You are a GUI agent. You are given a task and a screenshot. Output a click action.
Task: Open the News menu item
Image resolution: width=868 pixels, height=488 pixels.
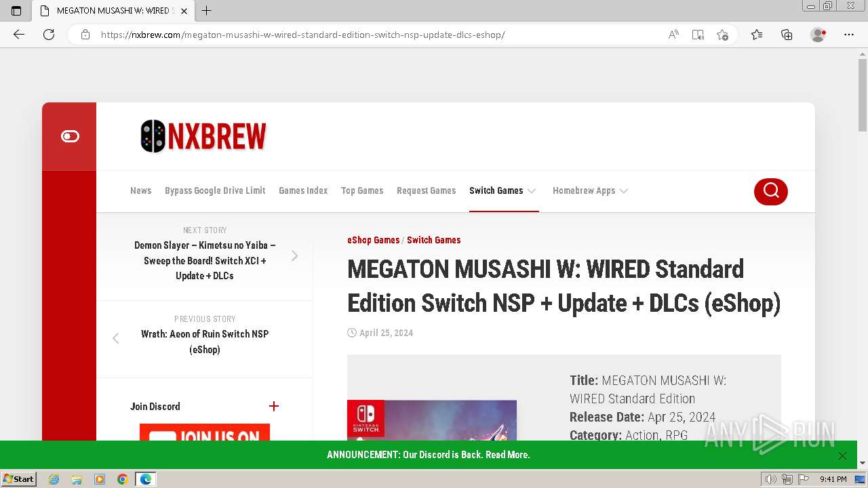click(140, 190)
